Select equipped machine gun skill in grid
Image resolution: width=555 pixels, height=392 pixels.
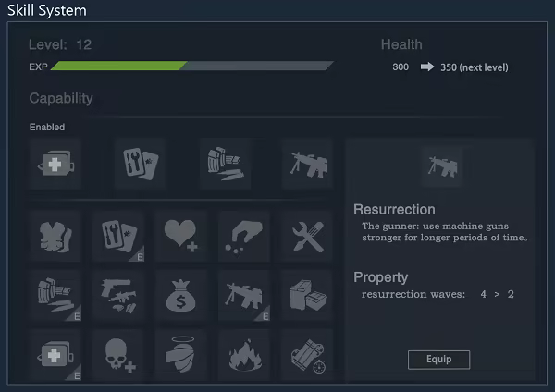[x=244, y=296]
